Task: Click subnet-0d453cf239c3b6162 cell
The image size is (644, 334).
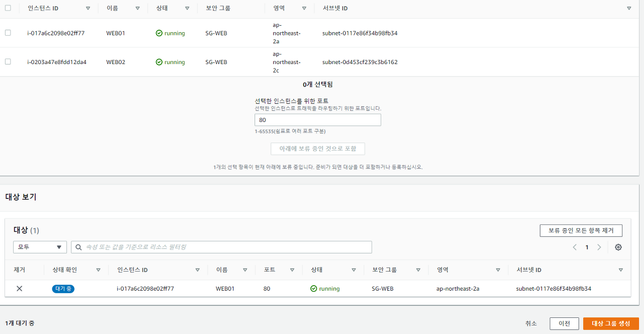Action: [360, 62]
